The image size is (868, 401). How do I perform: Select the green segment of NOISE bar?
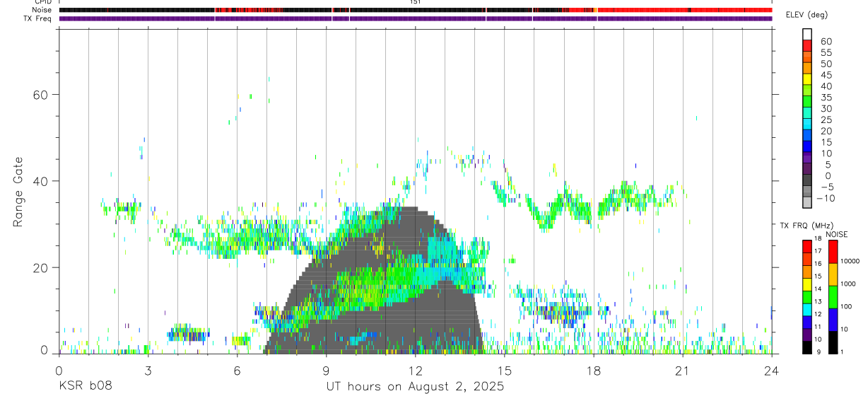point(833,297)
